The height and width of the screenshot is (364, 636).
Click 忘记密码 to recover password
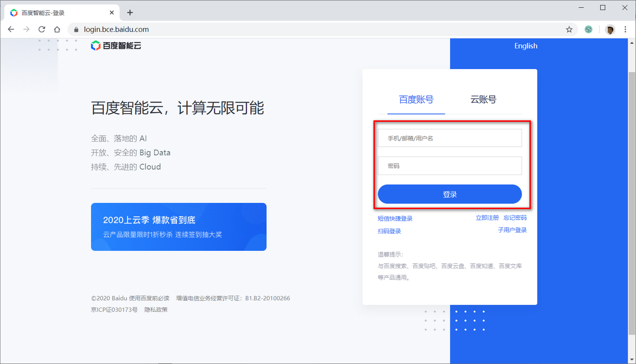515,217
